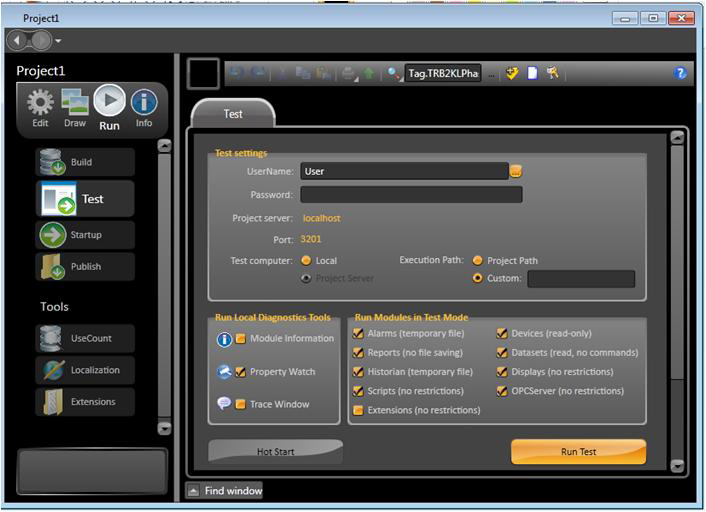Click the Run Test button
The height and width of the screenshot is (512, 706).
click(x=578, y=452)
